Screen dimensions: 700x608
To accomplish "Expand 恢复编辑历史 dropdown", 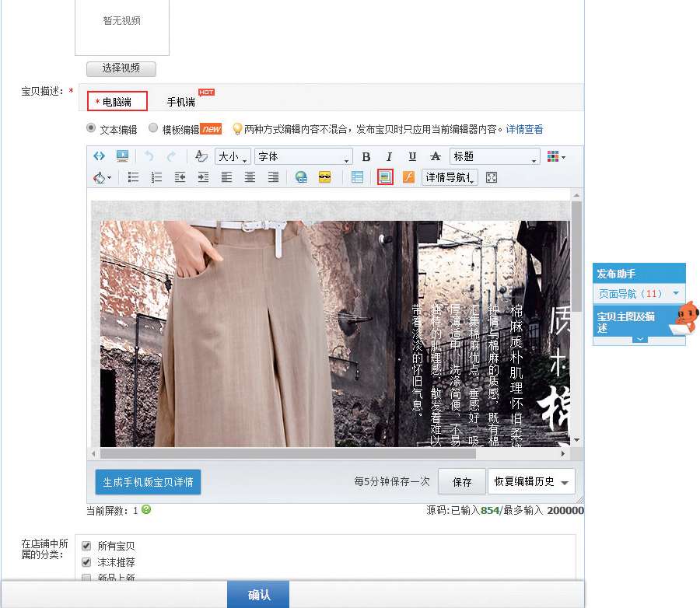I will (531, 482).
